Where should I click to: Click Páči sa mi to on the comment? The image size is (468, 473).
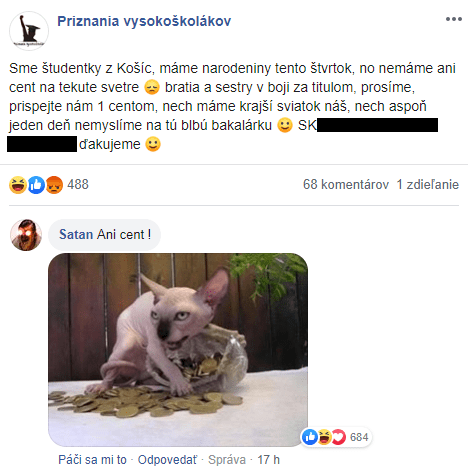(x=92, y=460)
